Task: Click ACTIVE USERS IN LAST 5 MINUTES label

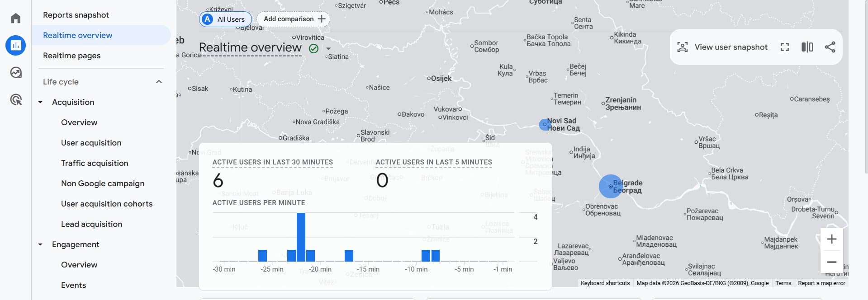Action: pos(434,162)
